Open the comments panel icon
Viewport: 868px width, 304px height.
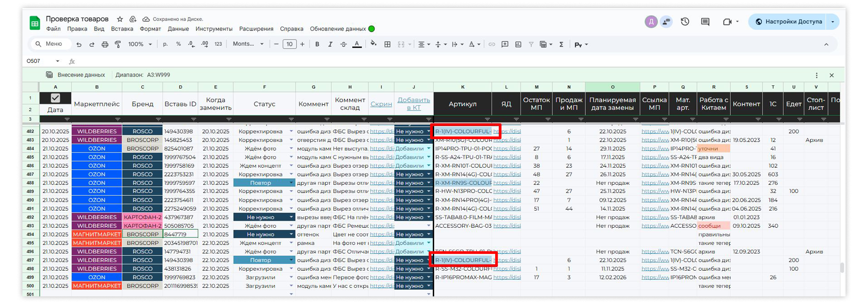[705, 21]
